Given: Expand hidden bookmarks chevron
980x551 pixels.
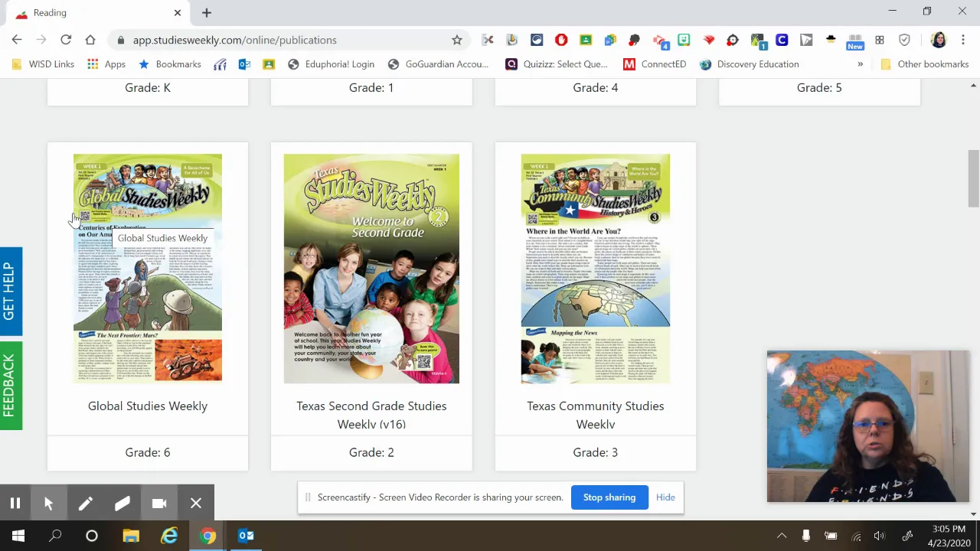Looking at the screenshot, I should tap(860, 64).
